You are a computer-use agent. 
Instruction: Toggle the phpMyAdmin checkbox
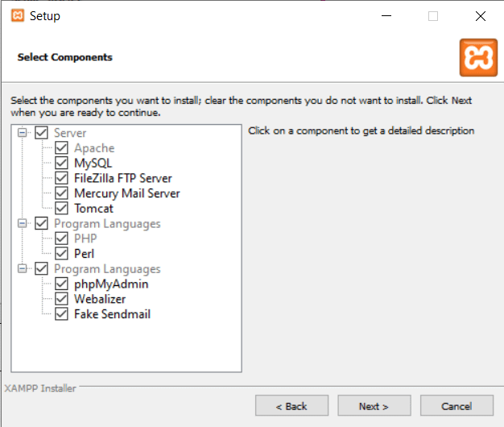(61, 284)
